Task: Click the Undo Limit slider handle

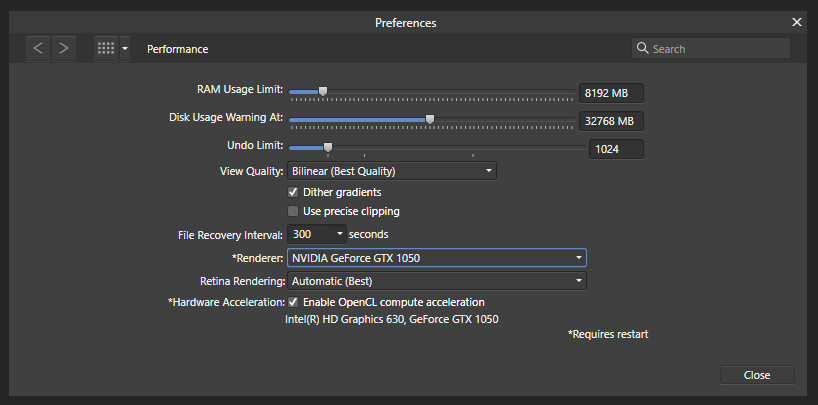Action: [328, 148]
